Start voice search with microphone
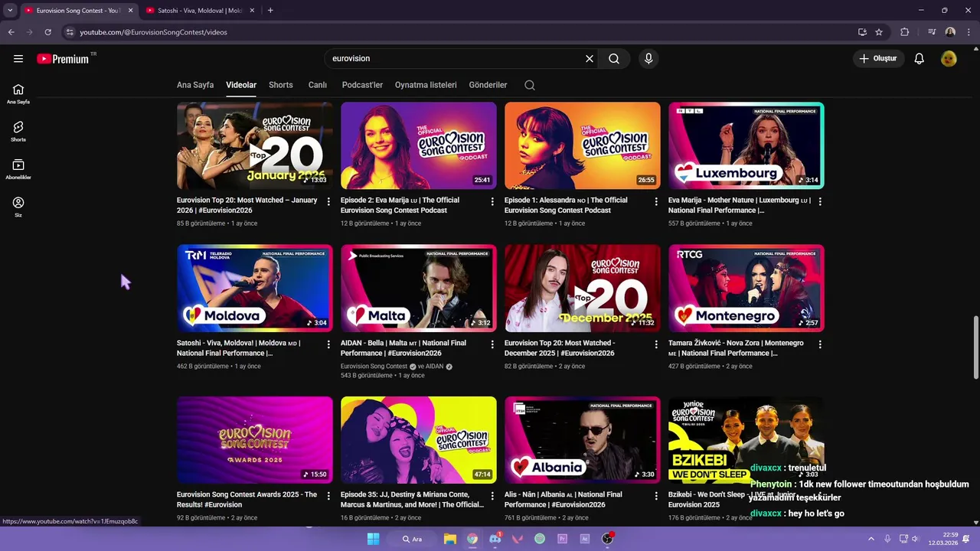Screen dimensions: 980x551 click(x=648, y=58)
